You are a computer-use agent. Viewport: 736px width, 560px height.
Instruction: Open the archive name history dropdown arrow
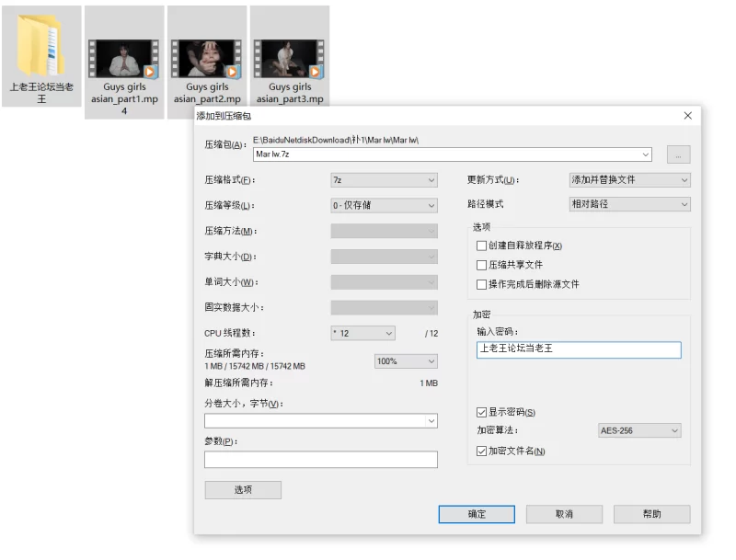point(646,154)
